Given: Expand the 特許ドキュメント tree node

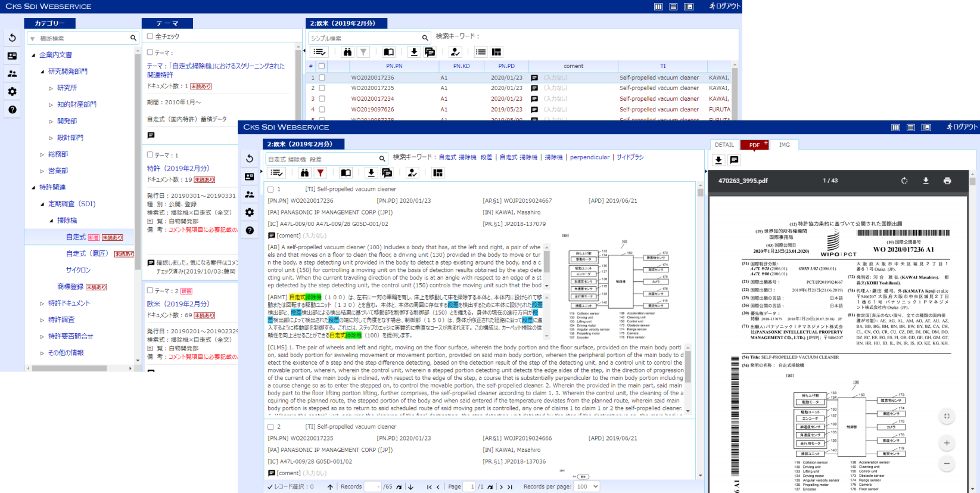Looking at the screenshot, I should pyautogui.click(x=42, y=303).
